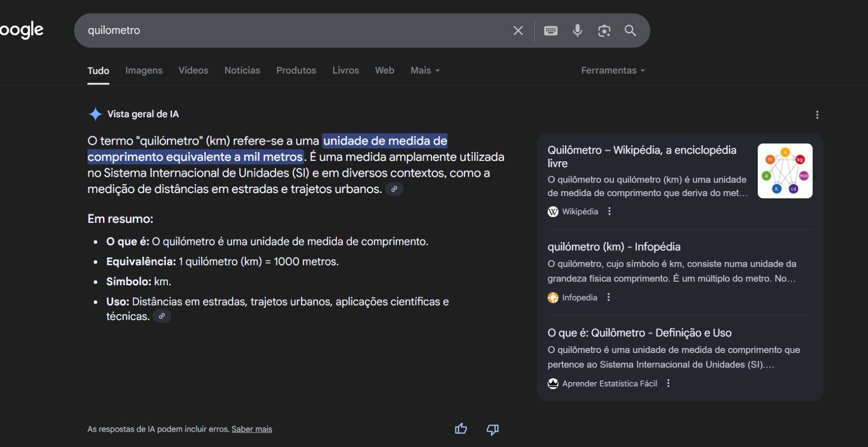Open the on-screen keyboard icon
This screenshot has width=868, height=447.
coord(550,31)
